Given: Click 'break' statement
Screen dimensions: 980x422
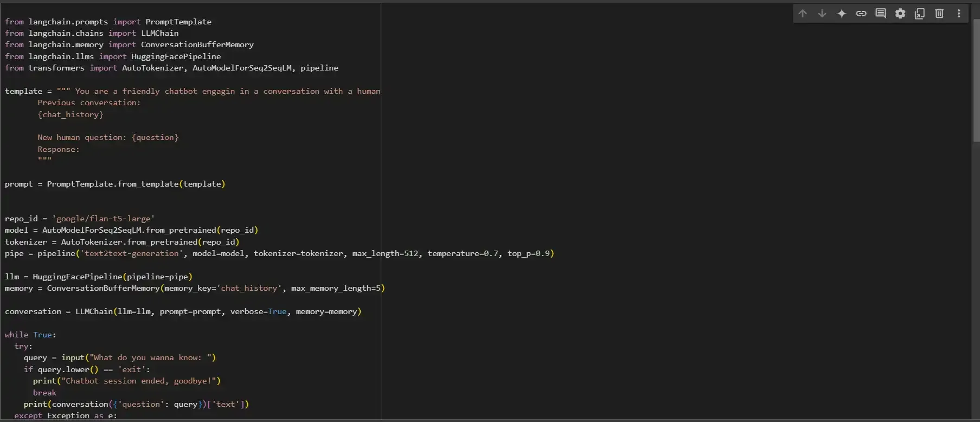Looking at the screenshot, I should (x=44, y=393).
